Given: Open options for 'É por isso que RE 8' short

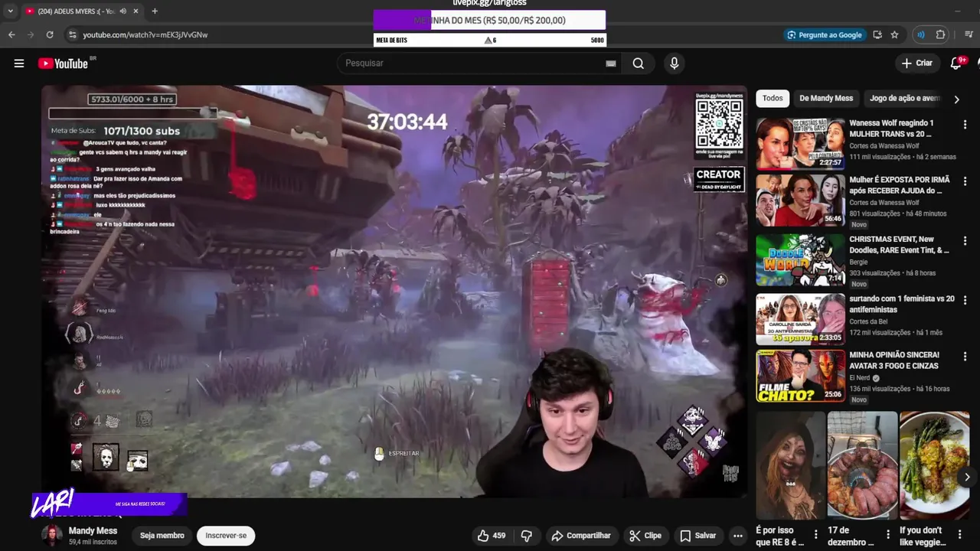Looking at the screenshot, I should pyautogui.click(x=816, y=534).
